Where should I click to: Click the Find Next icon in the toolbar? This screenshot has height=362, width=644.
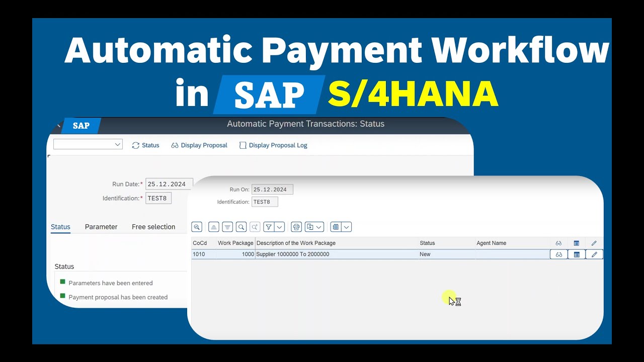point(255,227)
